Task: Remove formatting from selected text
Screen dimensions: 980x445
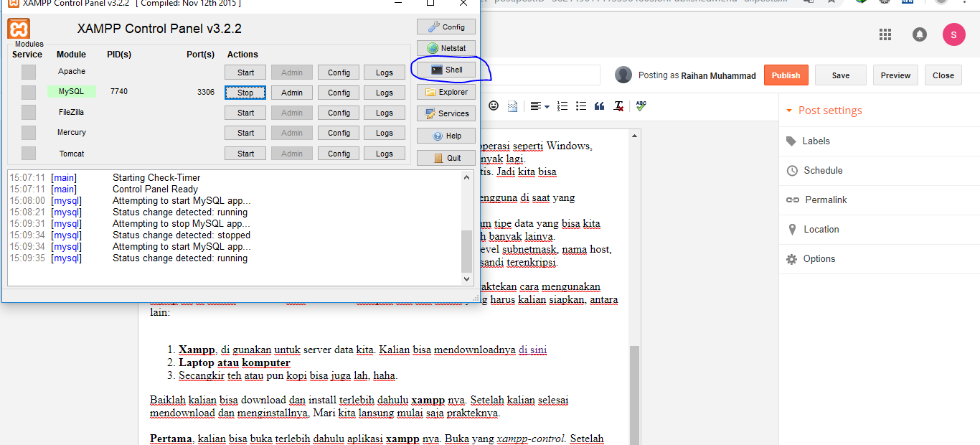Action: tap(618, 105)
